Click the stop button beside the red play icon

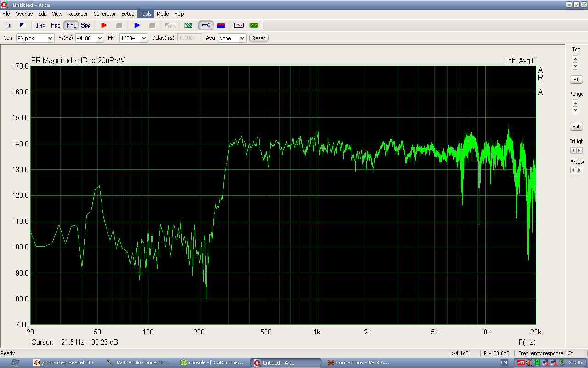[119, 25]
